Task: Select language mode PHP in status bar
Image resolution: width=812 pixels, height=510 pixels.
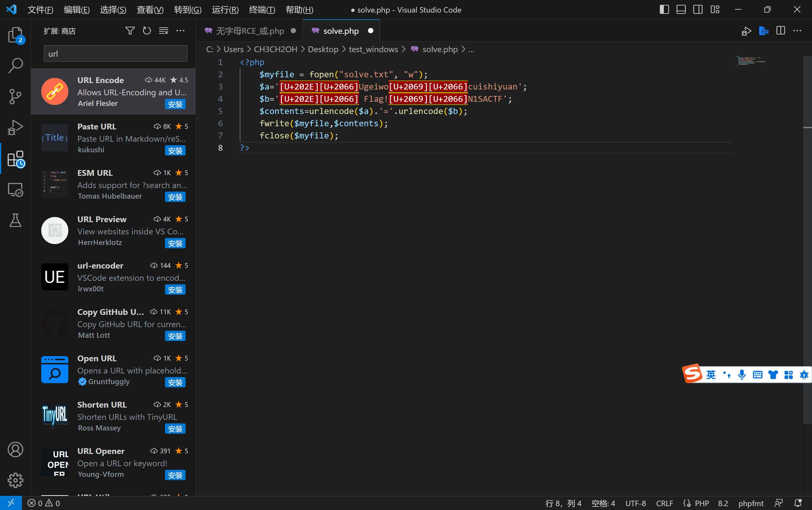Action: (x=702, y=503)
